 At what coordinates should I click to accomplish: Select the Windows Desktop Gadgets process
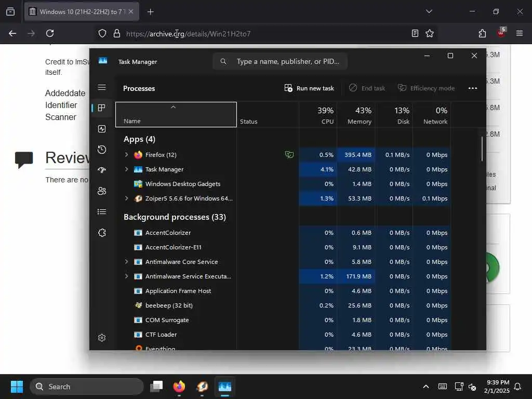click(x=283, y=184)
